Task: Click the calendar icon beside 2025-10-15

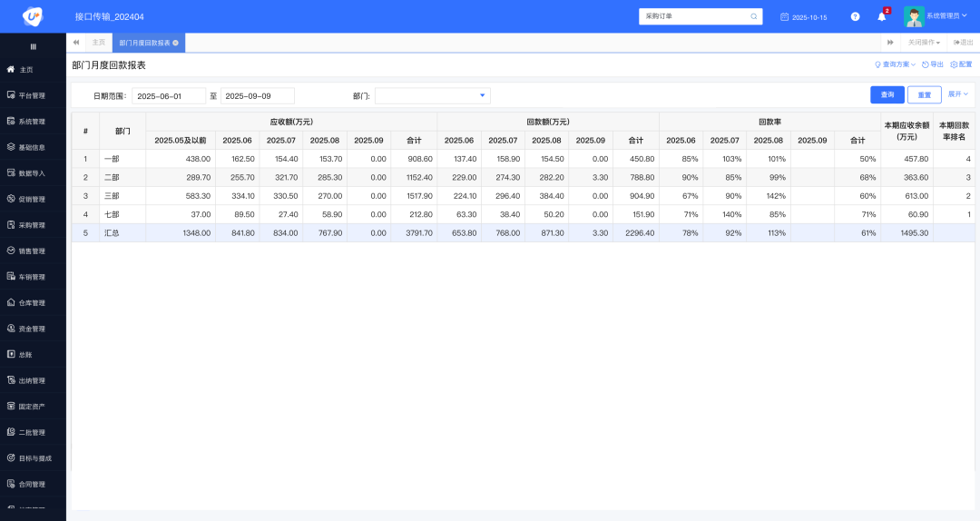Action: click(x=784, y=17)
